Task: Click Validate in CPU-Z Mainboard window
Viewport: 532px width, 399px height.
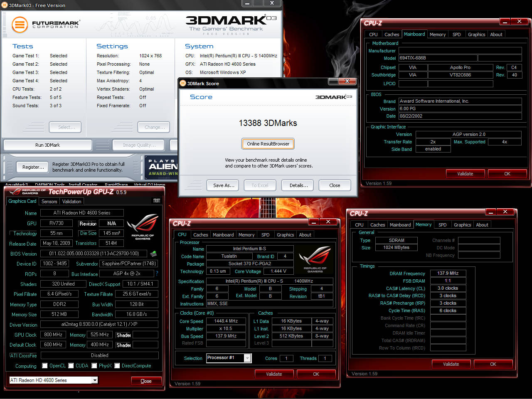Action: point(465,174)
